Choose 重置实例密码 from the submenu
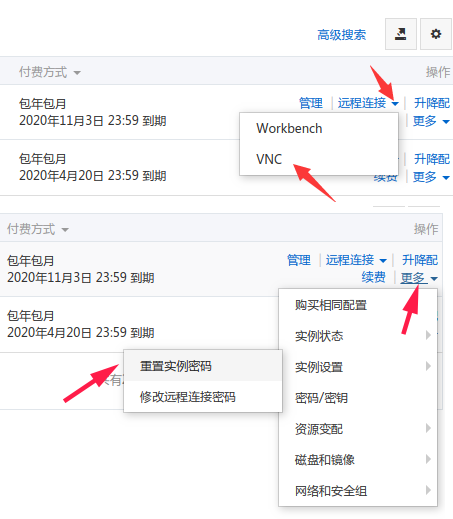The width and height of the screenshot is (453, 519). click(176, 366)
